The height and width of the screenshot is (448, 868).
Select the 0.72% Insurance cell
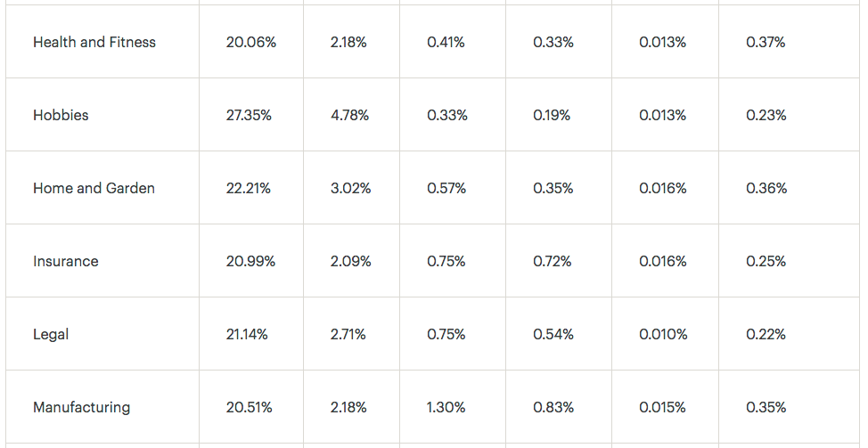coord(553,261)
